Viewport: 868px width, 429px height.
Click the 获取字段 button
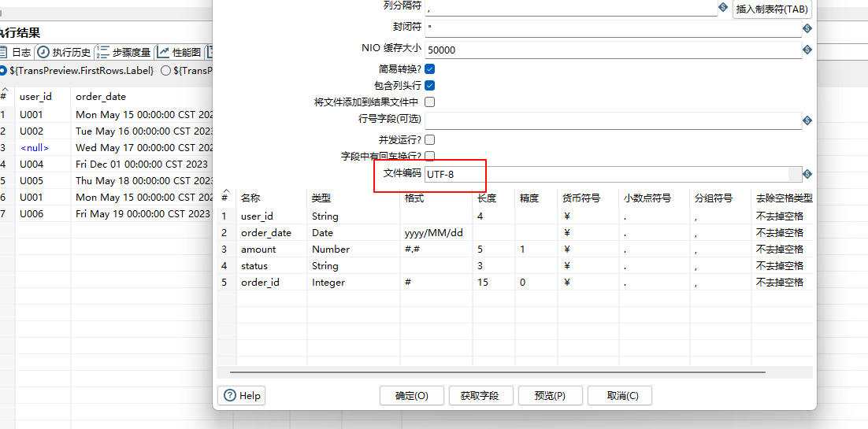tap(480, 396)
